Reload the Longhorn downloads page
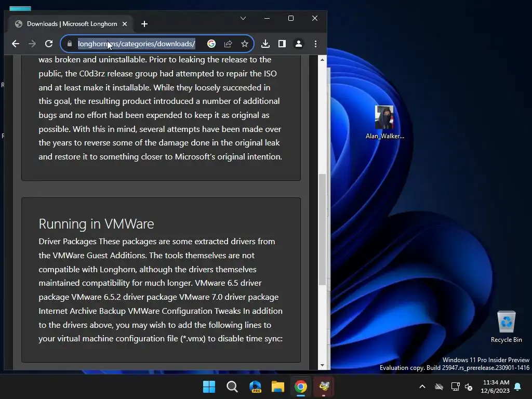This screenshot has height=399, width=532. (49, 44)
